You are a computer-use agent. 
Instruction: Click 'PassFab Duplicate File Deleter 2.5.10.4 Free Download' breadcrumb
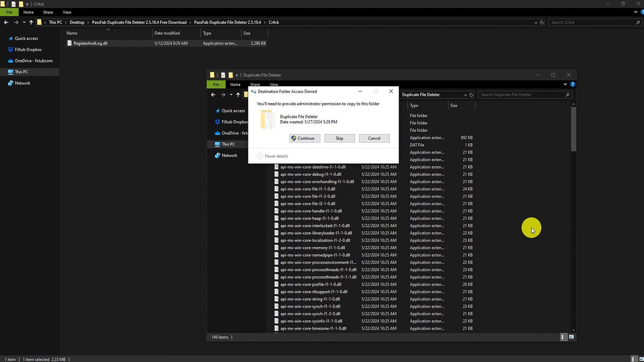[x=139, y=22]
